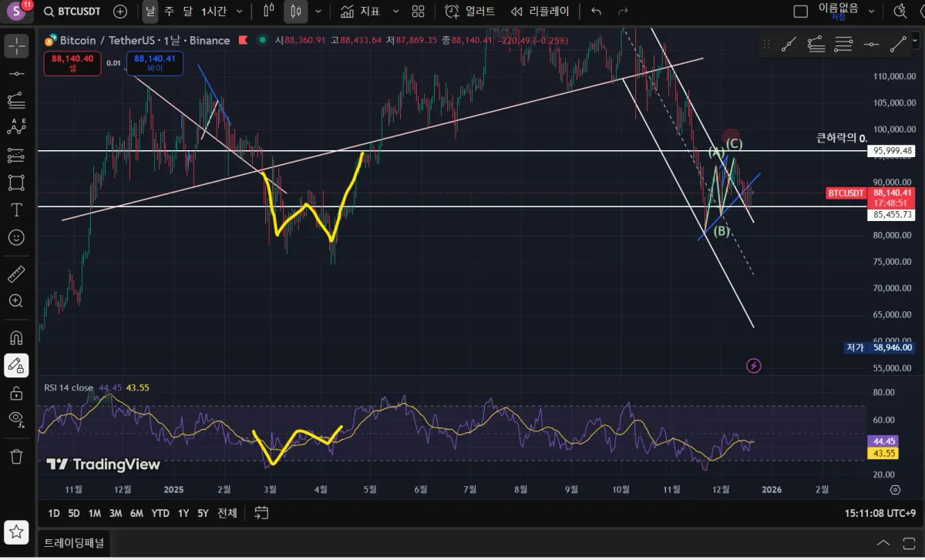Open the layout setup square icon

801,12
